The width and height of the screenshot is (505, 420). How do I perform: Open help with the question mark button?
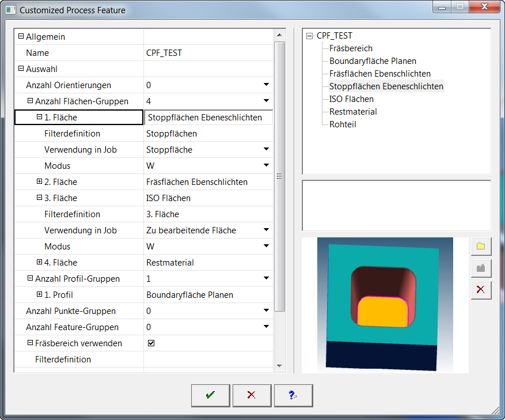(293, 395)
